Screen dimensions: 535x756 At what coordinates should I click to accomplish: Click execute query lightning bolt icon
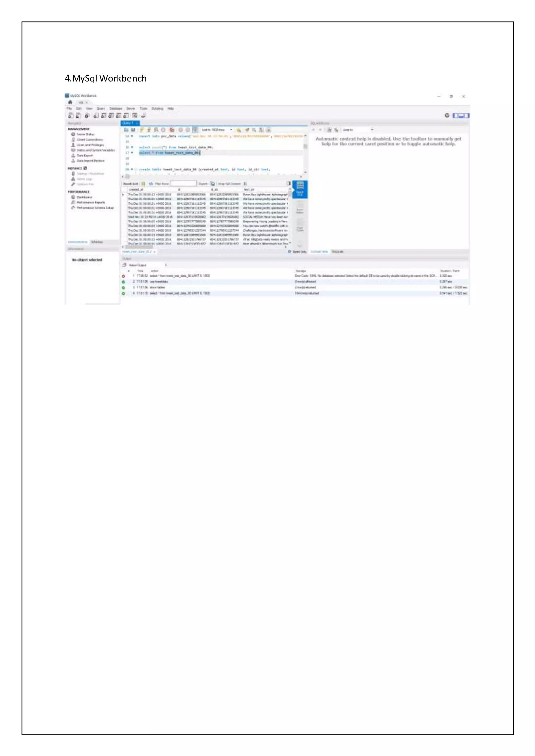[x=142, y=130]
